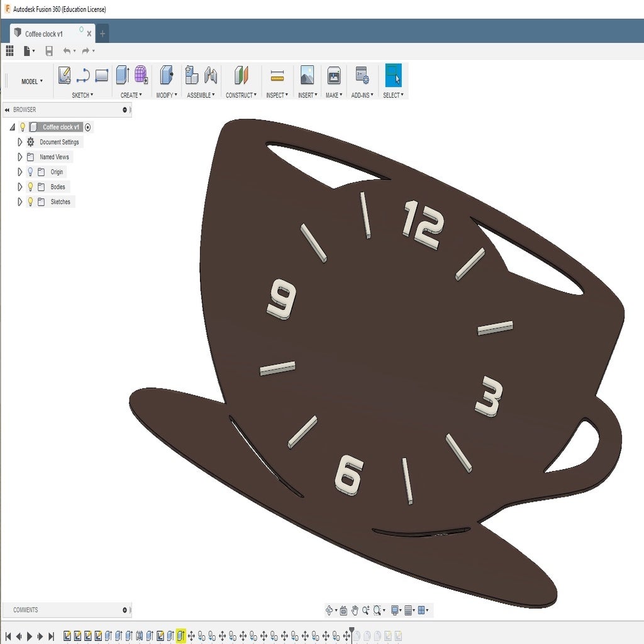Image resolution: width=644 pixels, height=644 pixels.
Task: Select the Rectangle sketch tool
Action: click(x=101, y=75)
